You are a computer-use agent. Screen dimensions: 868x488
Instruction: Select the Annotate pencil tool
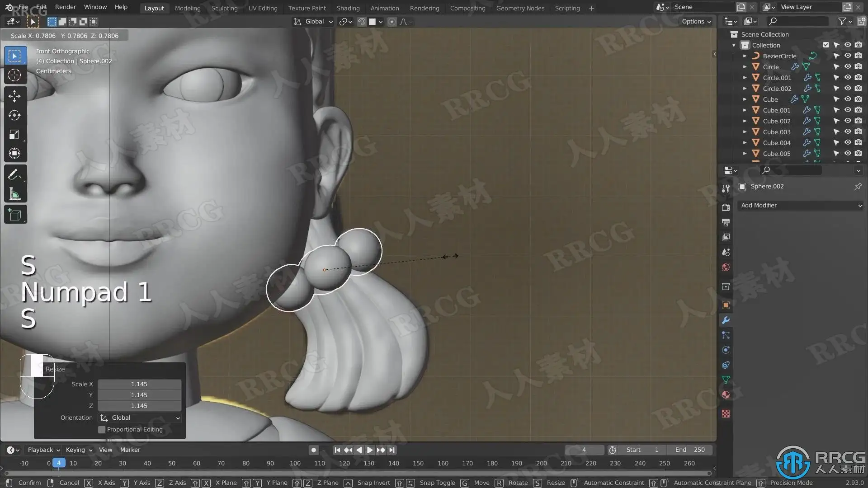(14, 174)
